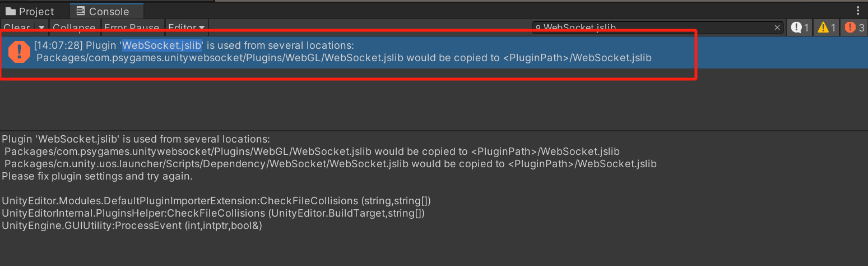Image resolution: width=868 pixels, height=266 pixels.
Task: Enable Error Pause in the console
Action: pos(132,27)
